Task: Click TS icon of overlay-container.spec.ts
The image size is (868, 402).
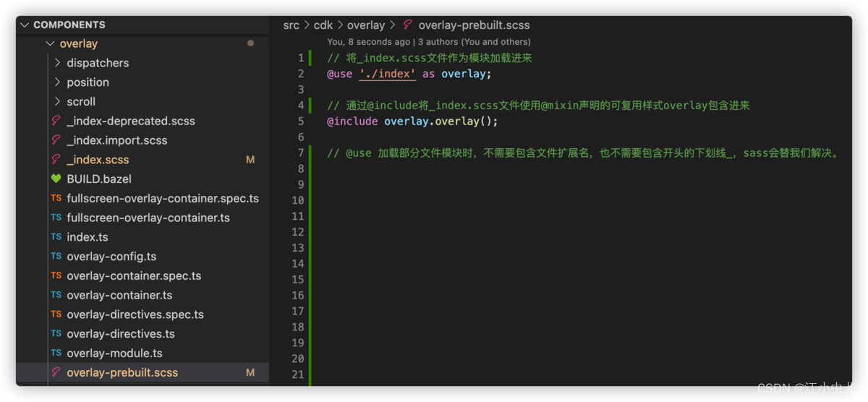Action: pos(56,275)
